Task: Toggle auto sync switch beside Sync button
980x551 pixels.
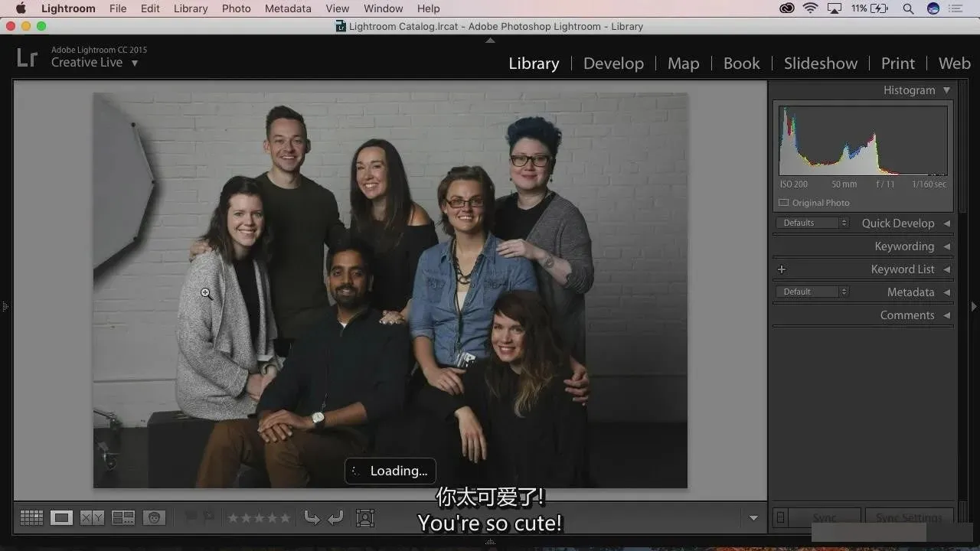Action: (x=780, y=518)
